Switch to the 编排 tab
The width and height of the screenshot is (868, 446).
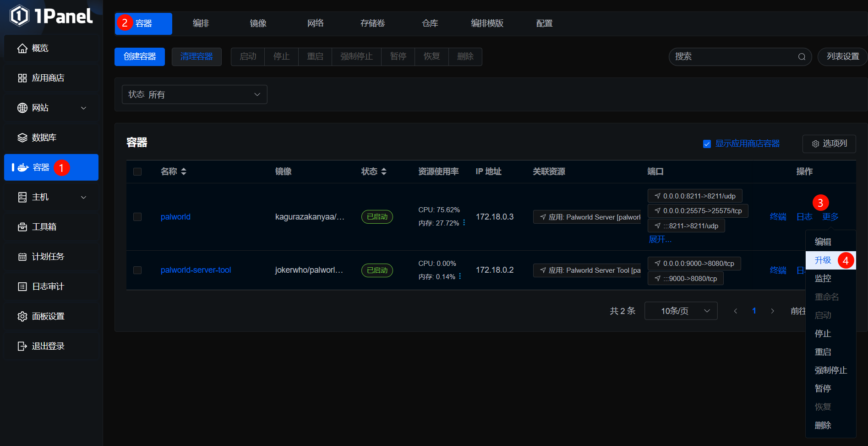tap(201, 23)
